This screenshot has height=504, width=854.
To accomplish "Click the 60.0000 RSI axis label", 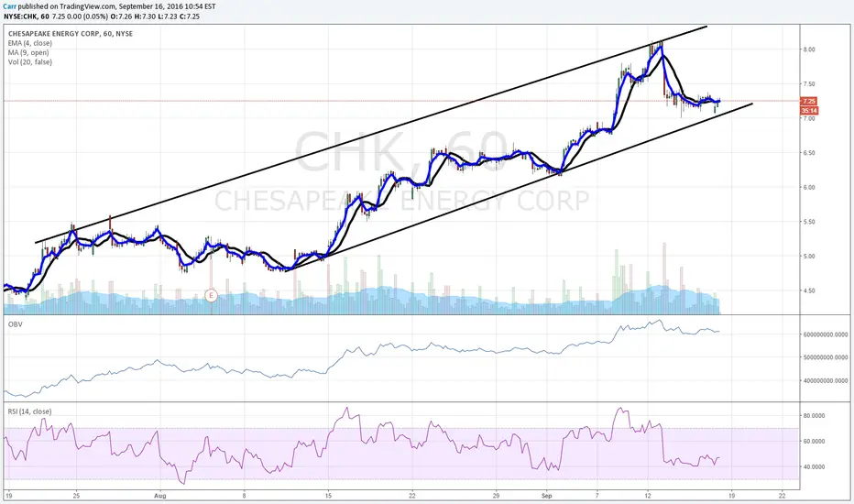I will pos(814,442).
